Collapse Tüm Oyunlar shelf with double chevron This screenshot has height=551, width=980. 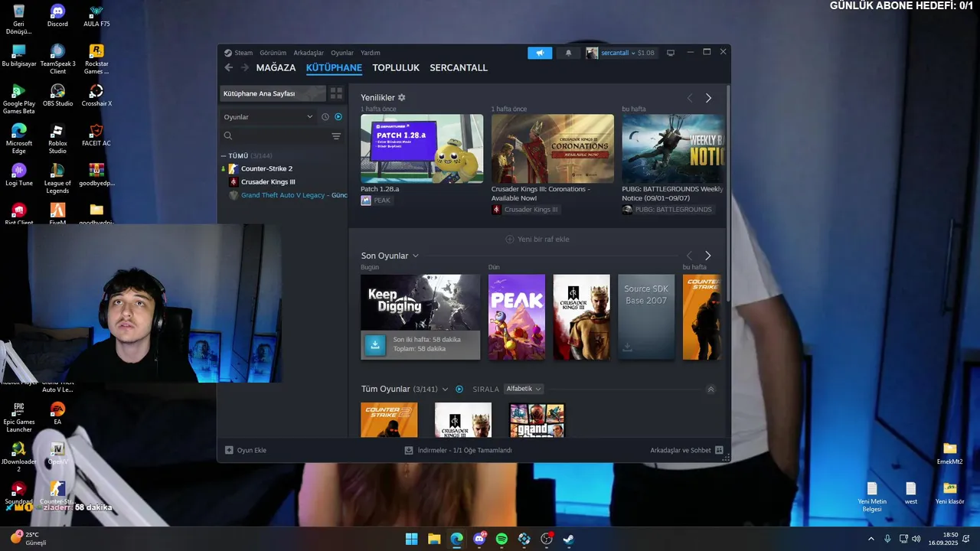point(710,390)
